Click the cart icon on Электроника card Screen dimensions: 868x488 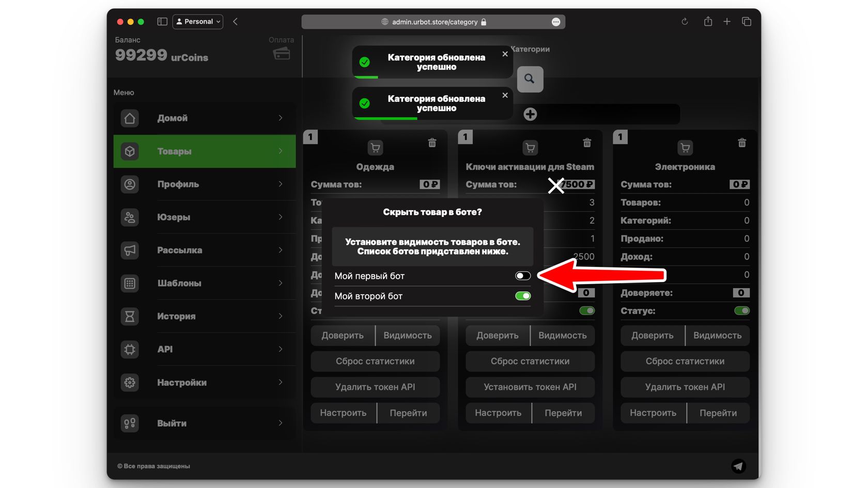[685, 148]
